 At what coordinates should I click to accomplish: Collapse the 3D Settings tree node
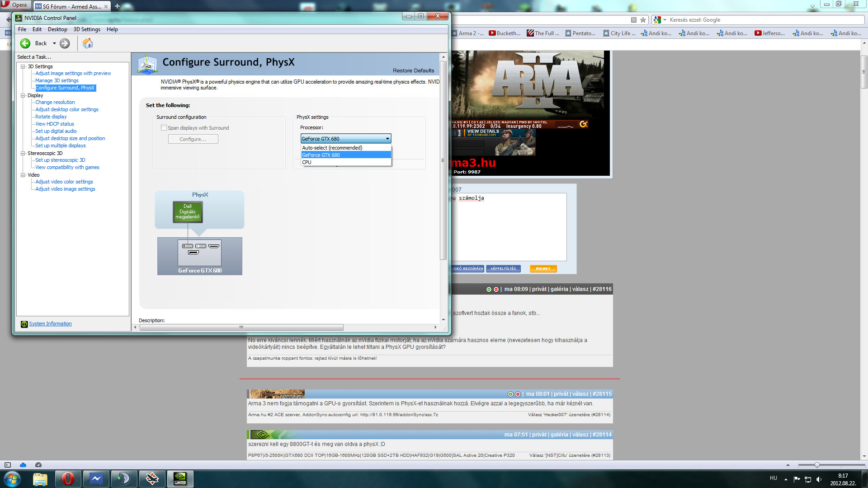23,66
